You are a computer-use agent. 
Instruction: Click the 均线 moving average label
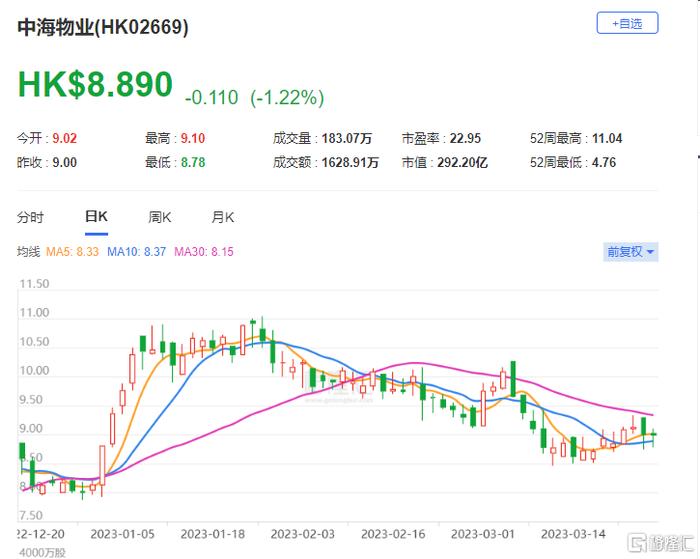29,252
